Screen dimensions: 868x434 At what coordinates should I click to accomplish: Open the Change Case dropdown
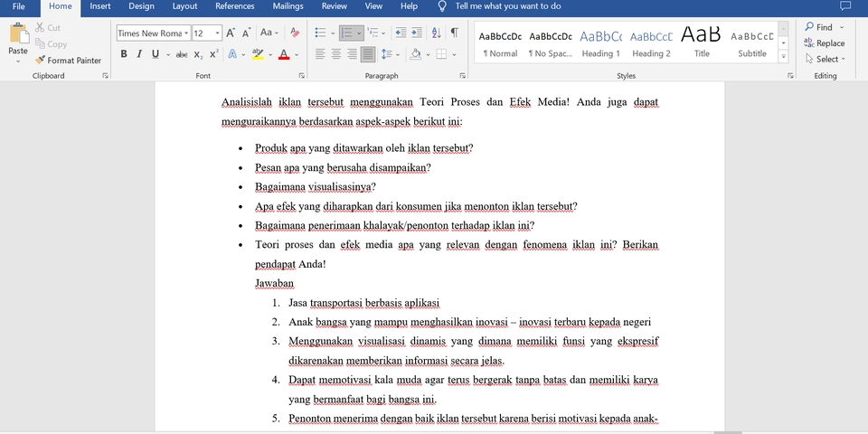(269, 33)
